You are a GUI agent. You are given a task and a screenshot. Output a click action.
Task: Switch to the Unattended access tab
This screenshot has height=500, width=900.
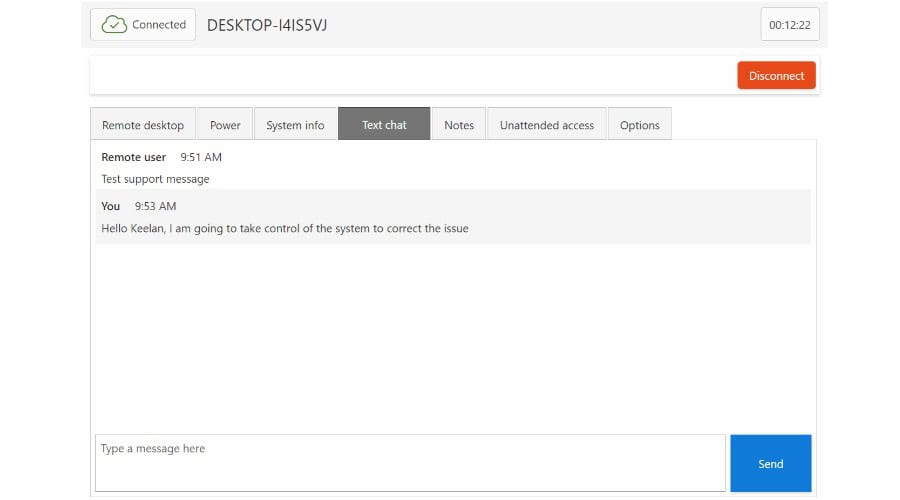tap(546, 125)
